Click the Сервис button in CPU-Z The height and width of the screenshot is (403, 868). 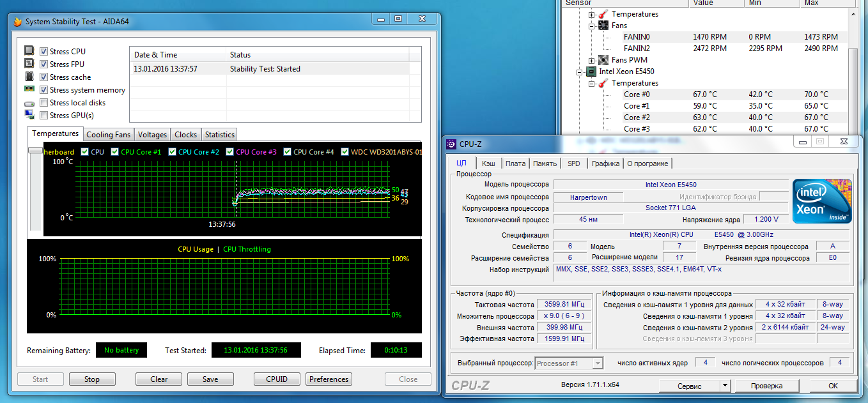click(690, 386)
